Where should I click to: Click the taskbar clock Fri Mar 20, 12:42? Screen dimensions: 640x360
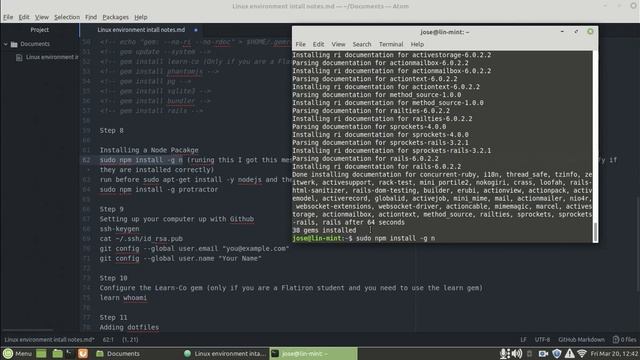point(614,353)
